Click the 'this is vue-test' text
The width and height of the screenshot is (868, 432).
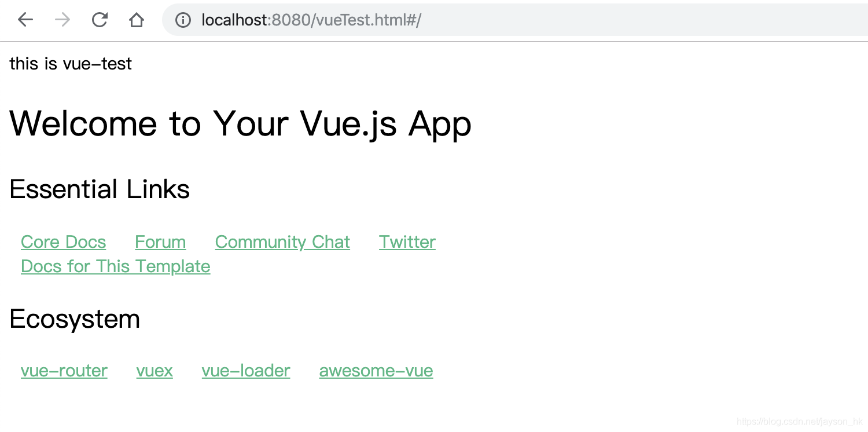click(71, 63)
